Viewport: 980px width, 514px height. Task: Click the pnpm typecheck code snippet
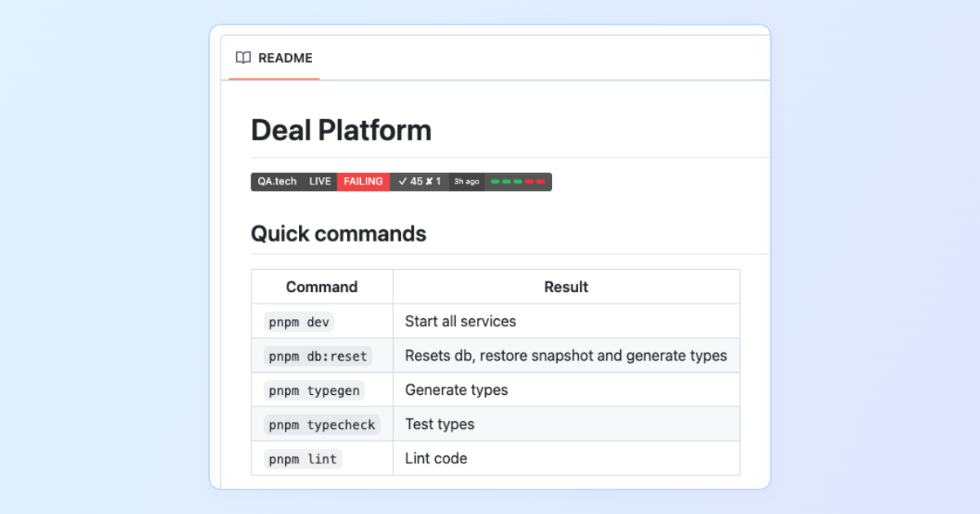322,424
